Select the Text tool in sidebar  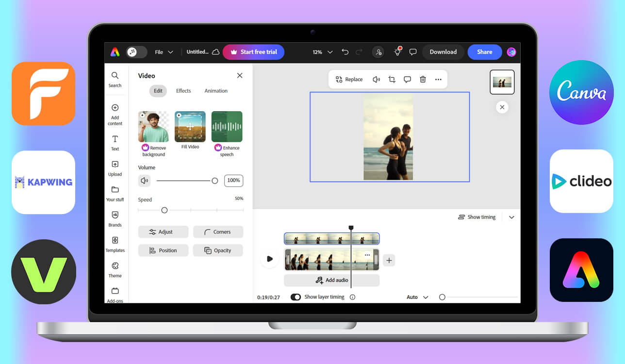click(115, 143)
